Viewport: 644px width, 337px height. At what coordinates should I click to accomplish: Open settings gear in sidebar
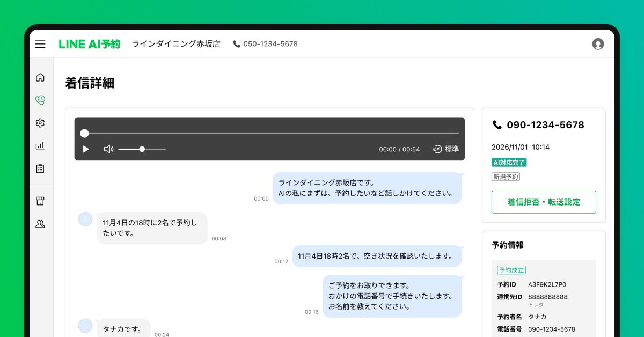[40, 123]
